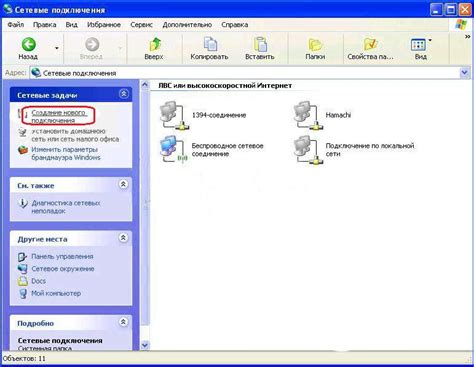
Task: Click the Сетевое окружение icon
Action: click(22, 269)
